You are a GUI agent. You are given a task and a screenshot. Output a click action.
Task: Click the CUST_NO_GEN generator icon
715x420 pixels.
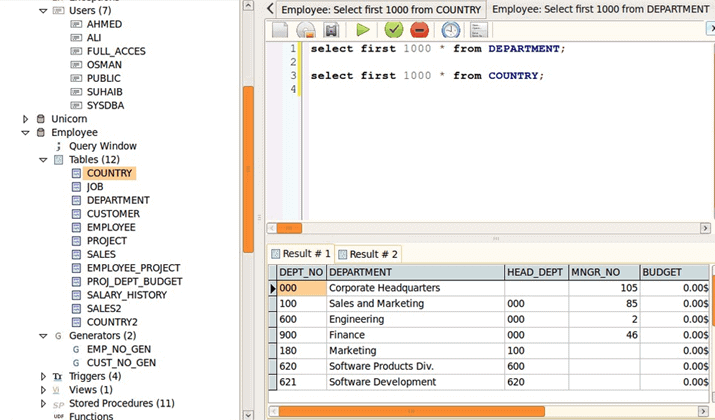tap(76, 363)
